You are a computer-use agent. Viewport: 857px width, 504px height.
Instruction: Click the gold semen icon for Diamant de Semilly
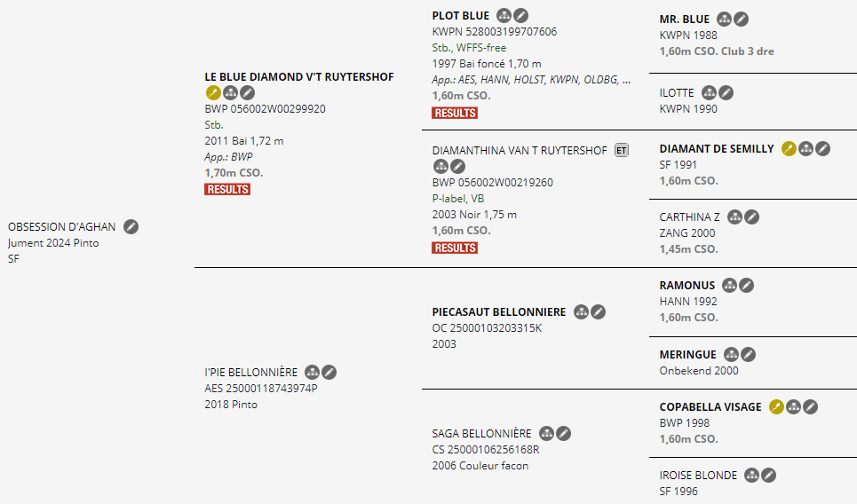click(x=789, y=148)
